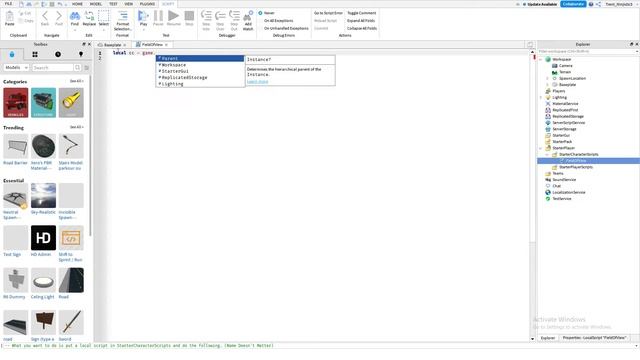The width and height of the screenshot is (640, 360).
Task: Switch to the Properties bottom tab
Action: tap(594, 338)
